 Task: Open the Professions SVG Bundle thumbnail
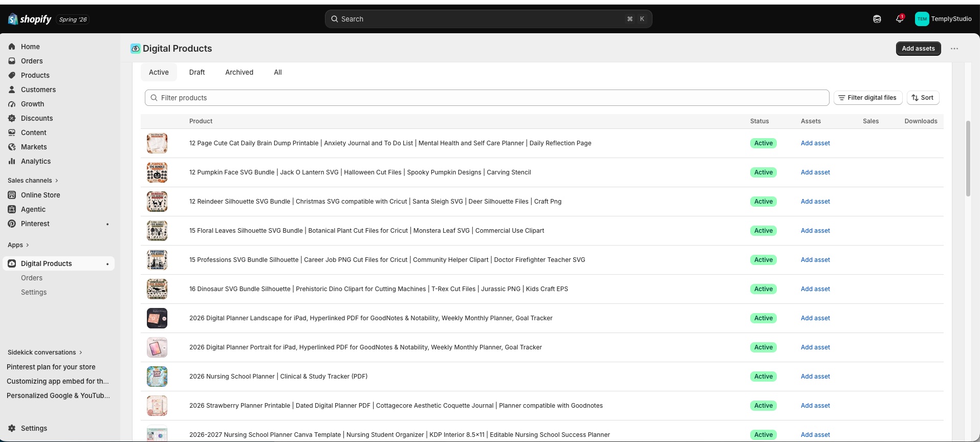pyautogui.click(x=157, y=260)
